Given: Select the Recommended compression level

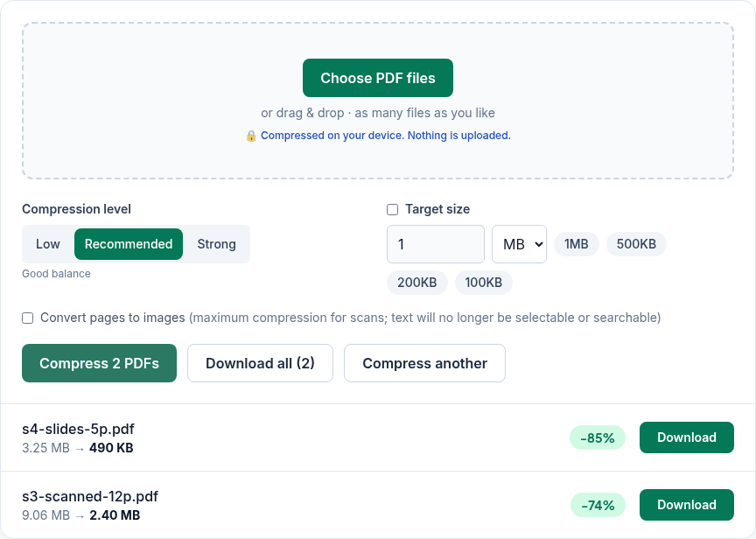Looking at the screenshot, I should [x=129, y=244].
